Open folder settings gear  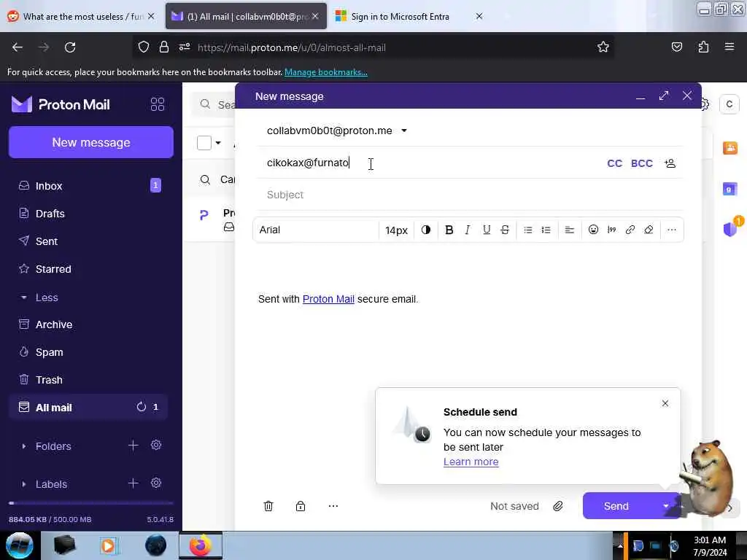[x=156, y=446]
